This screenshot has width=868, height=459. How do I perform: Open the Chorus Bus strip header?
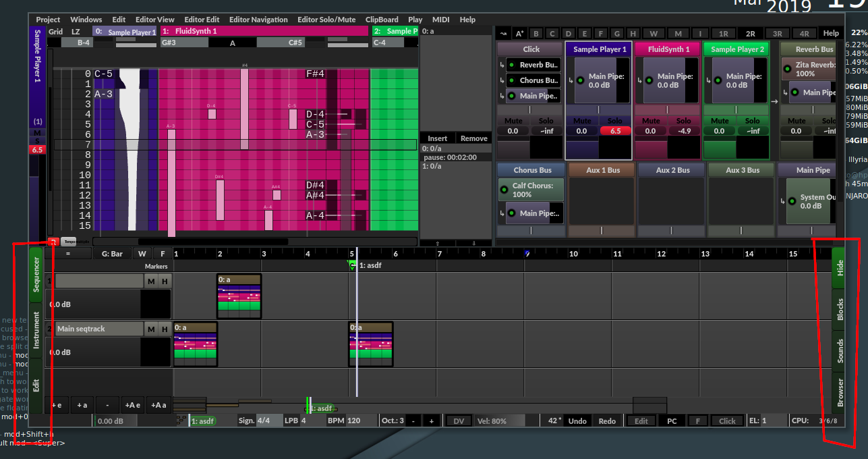pyautogui.click(x=533, y=170)
